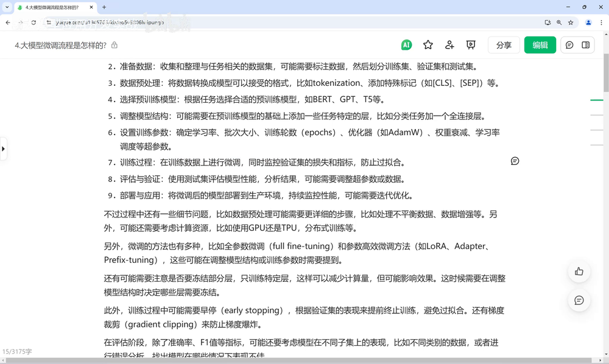Click list item 7 训练过程
The height and width of the screenshot is (364, 609).
click(x=257, y=163)
